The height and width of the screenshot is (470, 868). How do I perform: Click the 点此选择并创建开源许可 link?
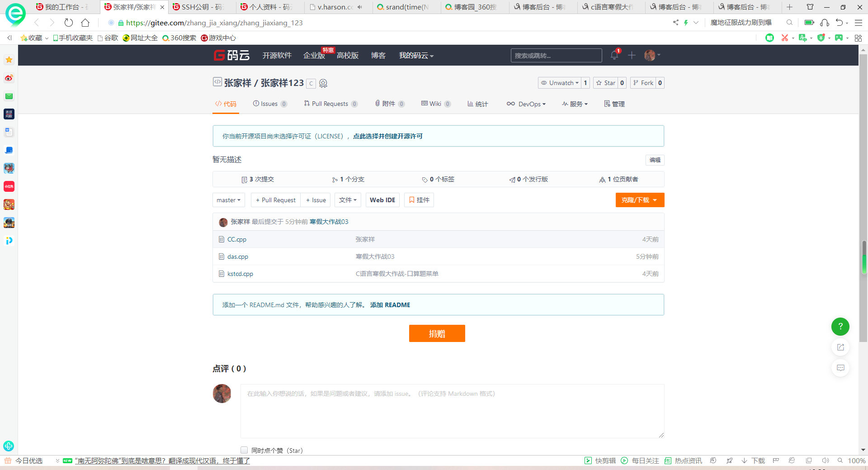pyautogui.click(x=388, y=136)
